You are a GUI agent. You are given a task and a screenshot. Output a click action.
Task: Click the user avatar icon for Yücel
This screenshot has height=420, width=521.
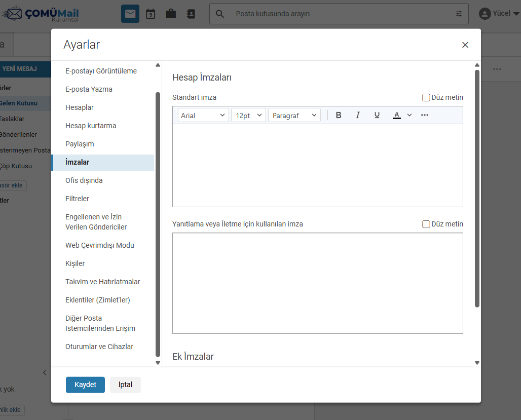(x=485, y=14)
